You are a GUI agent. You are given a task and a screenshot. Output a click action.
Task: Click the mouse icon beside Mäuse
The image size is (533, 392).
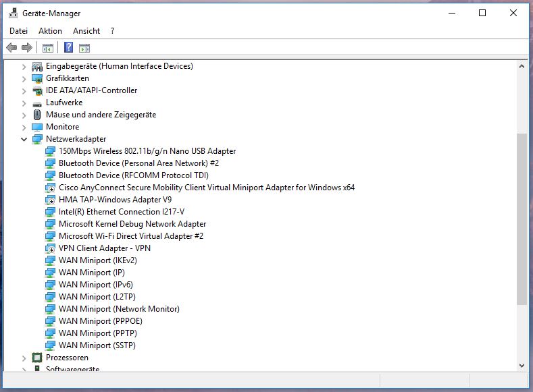click(37, 115)
